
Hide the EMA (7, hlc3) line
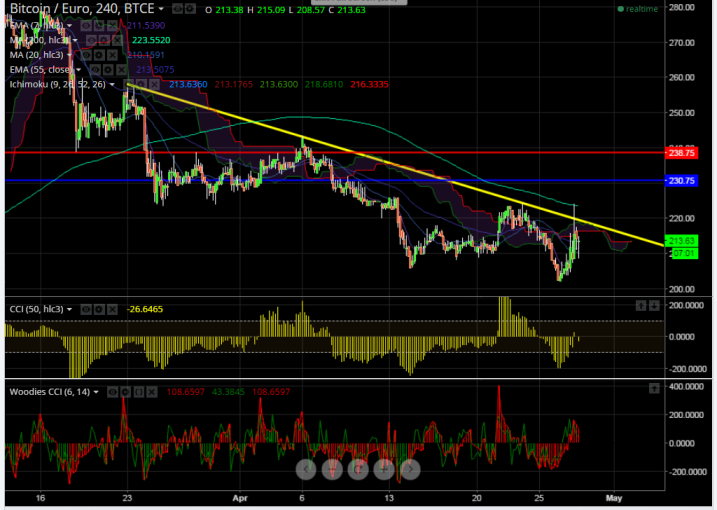(86, 26)
